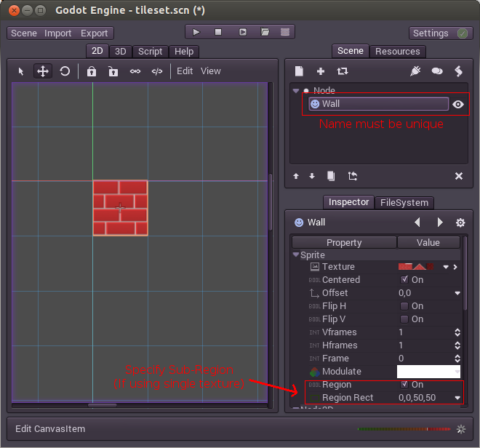Toggle visibility eye for Wall node

(458, 104)
